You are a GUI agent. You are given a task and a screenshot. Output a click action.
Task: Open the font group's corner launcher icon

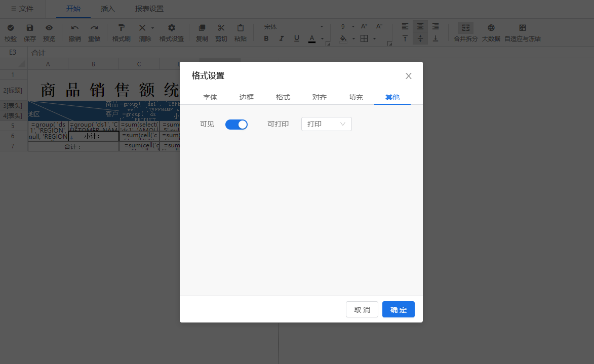(328, 44)
